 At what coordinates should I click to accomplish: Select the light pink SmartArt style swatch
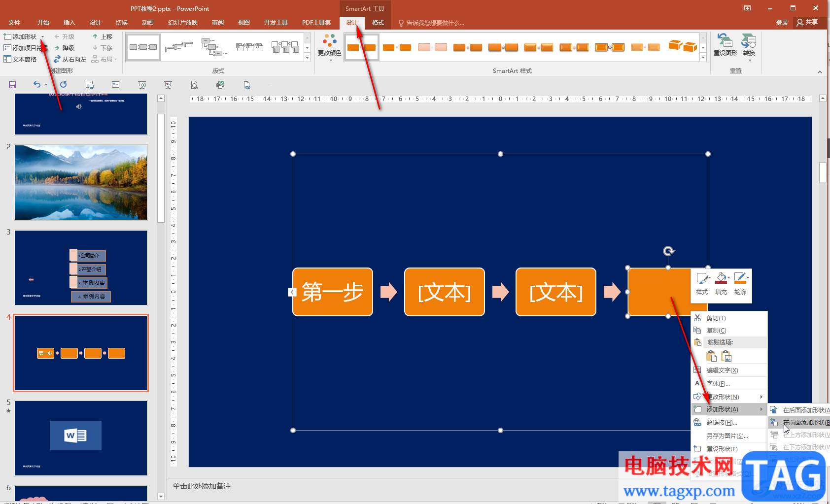point(432,47)
